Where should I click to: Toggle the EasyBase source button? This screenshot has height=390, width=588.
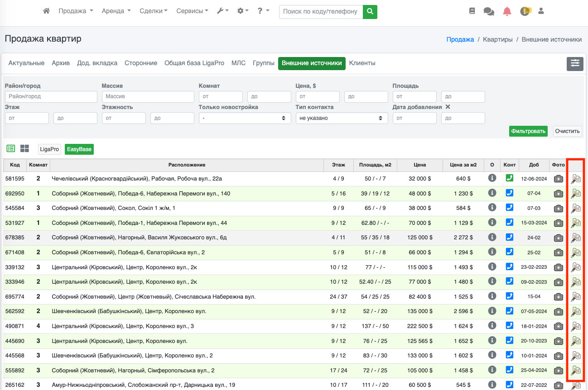[x=79, y=149]
